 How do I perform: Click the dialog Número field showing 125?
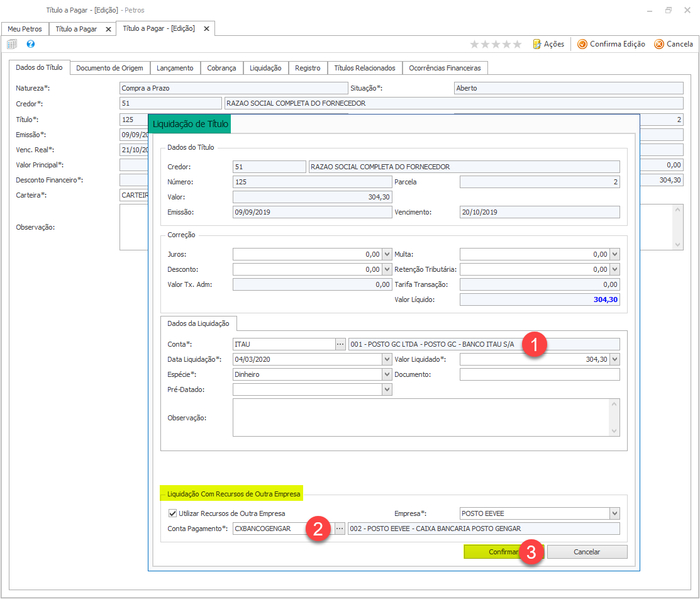[x=313, y=182]
